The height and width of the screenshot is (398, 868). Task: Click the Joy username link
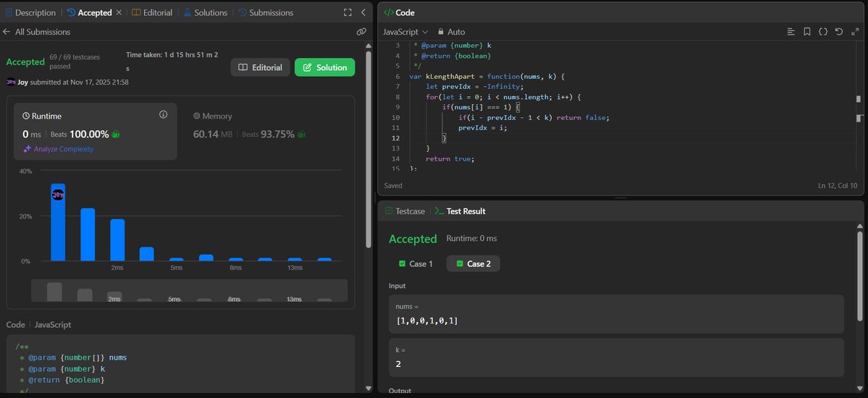pos(22,82)
